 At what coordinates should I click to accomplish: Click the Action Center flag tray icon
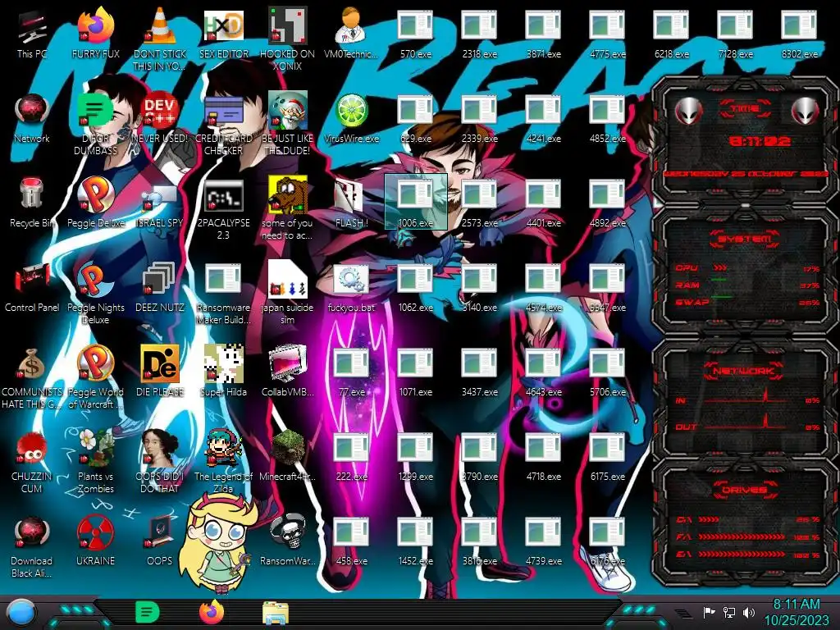pos(710,612)
